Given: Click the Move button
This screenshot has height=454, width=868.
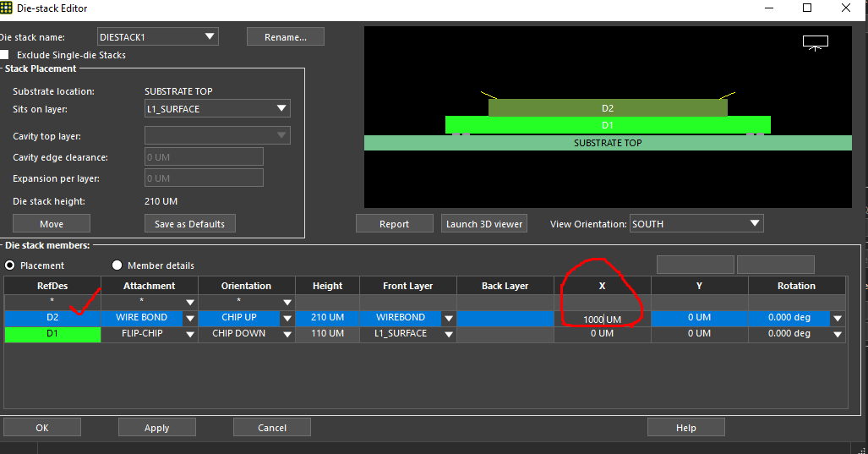Looking at the screenshot, I should click(52, 224).
